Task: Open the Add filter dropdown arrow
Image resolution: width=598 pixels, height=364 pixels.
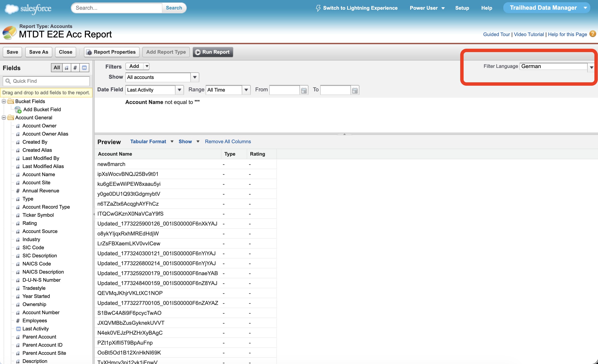Action: [147, 66]
